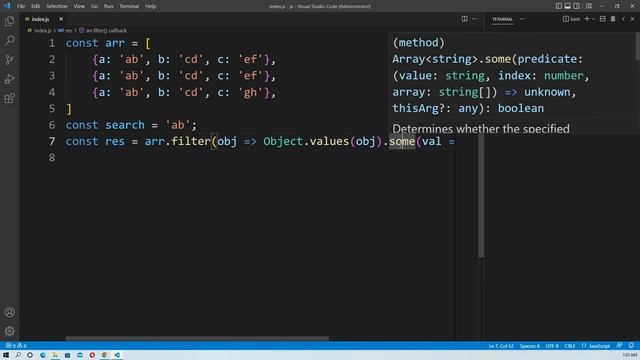The image size is (640, 360).
Task: Open the Run and Debug view
Action: point(9,79)
